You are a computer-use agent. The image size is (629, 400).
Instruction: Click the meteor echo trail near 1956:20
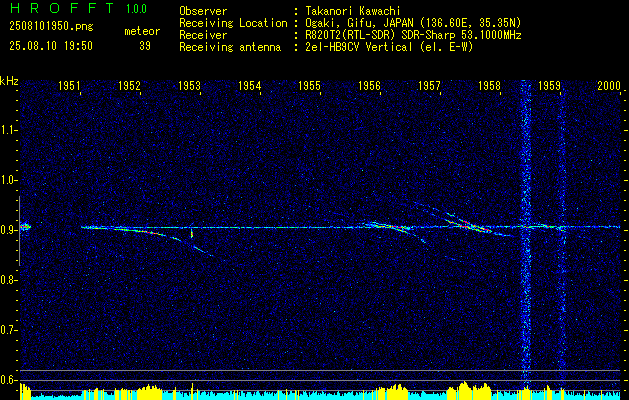pos(391,227)
